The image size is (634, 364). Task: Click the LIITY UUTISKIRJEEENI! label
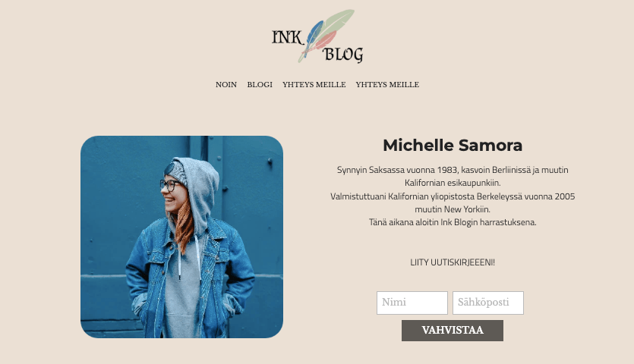pyautogui.click(x=453, y=262)
